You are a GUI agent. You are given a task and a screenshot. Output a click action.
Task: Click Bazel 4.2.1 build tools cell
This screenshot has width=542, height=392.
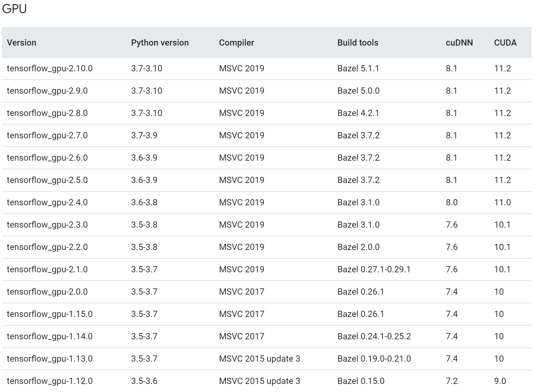click(358, 113)
